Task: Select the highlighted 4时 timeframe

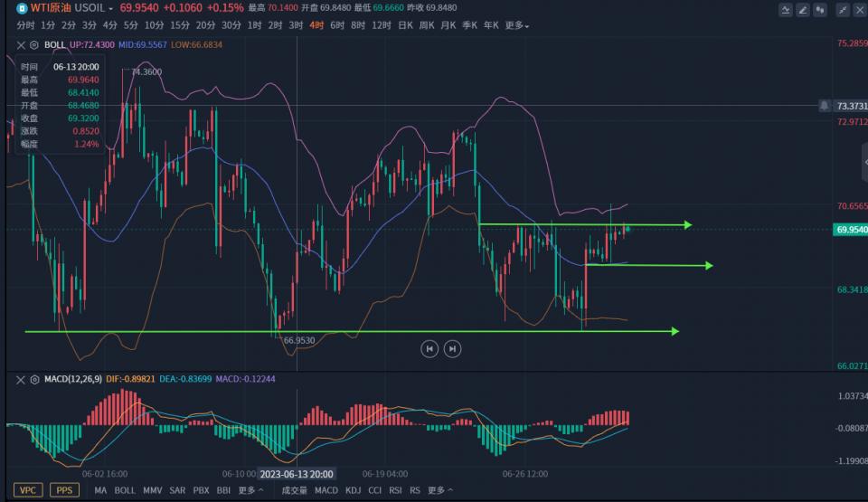Action: tap(316, 25)
